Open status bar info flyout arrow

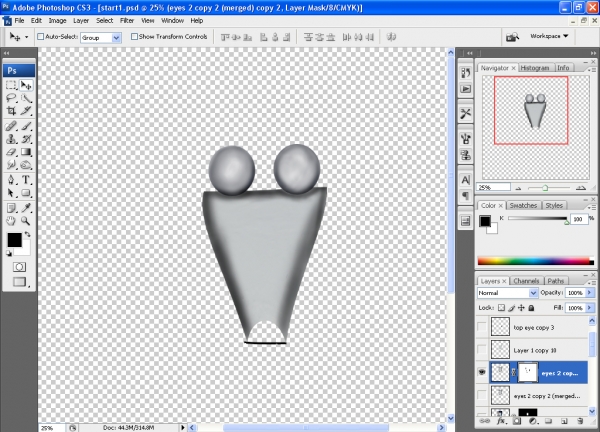[x=183, y=427]
